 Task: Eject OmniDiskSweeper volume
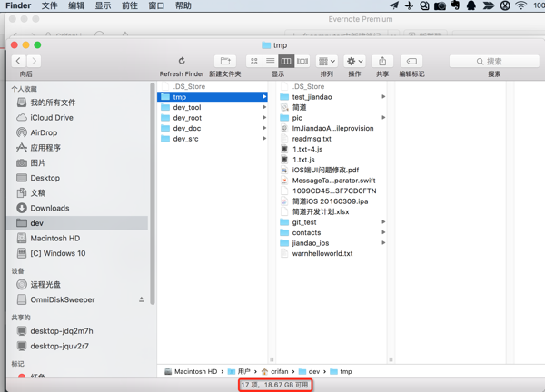pyautogui.click(x=142, y=299)
